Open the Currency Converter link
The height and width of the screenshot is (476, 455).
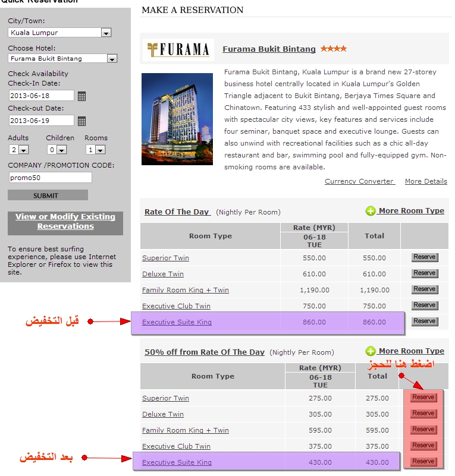pyautogui.click(x=360, y=181)
